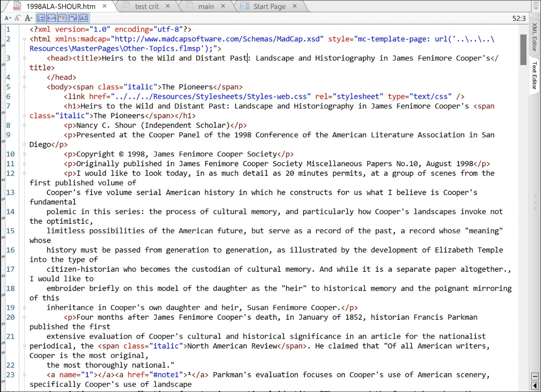Collapse the paragraph starting at line 12
The height and width of the screenshot is (392, 541).
coord(25,173)
